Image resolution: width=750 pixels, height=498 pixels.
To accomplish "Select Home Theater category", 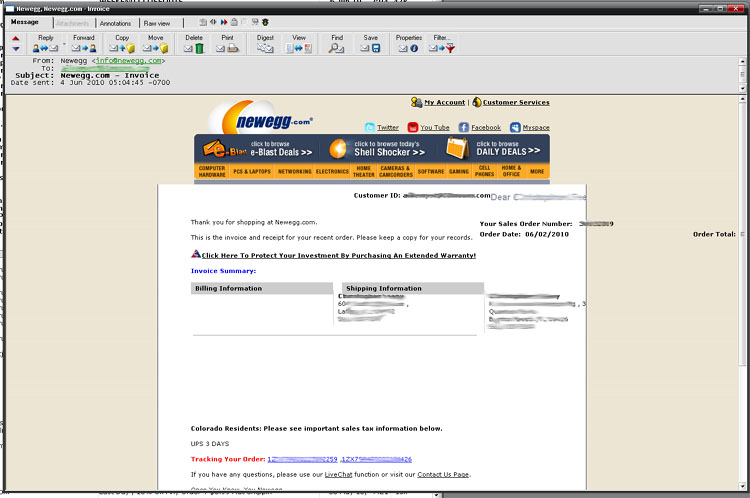I will (364, 171).
